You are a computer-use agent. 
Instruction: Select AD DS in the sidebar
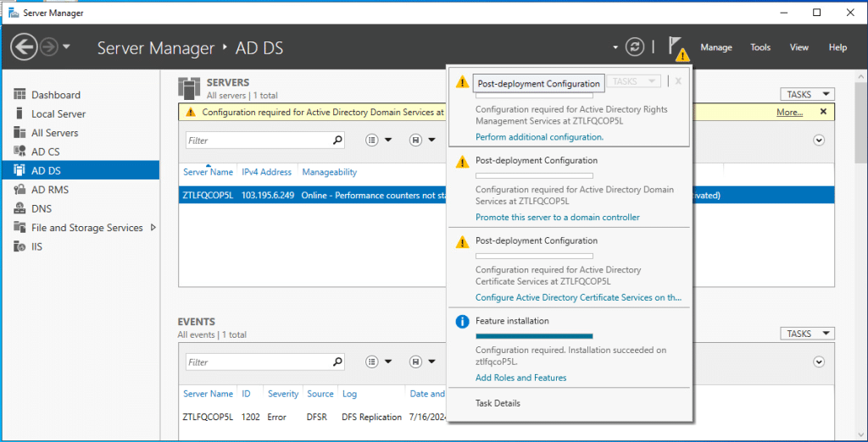click(x=81, y=170)
